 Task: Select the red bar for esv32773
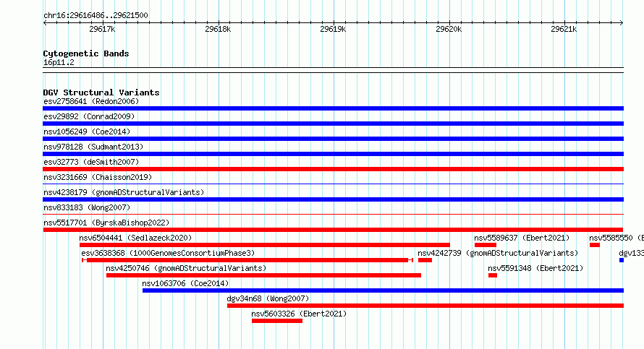pos(333,169)
